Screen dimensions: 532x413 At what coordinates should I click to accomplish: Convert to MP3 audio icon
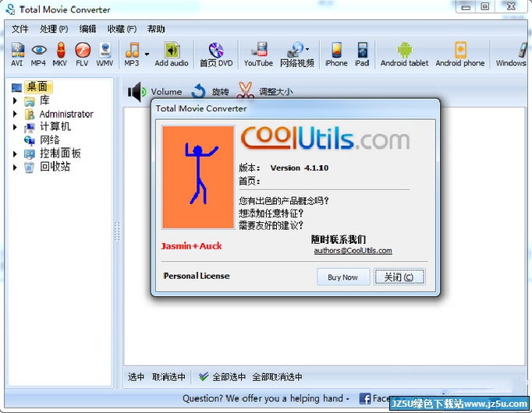[x=132, y=55]
